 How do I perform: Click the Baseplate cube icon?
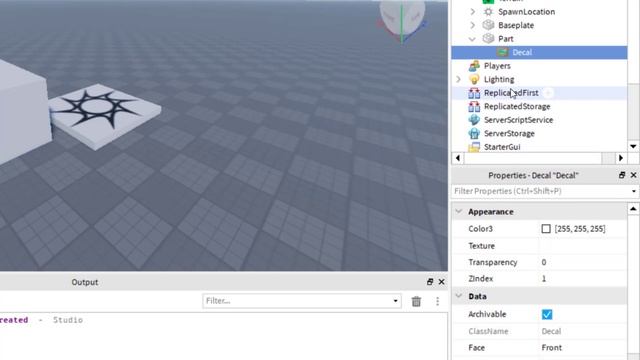[x=488, y=25]
